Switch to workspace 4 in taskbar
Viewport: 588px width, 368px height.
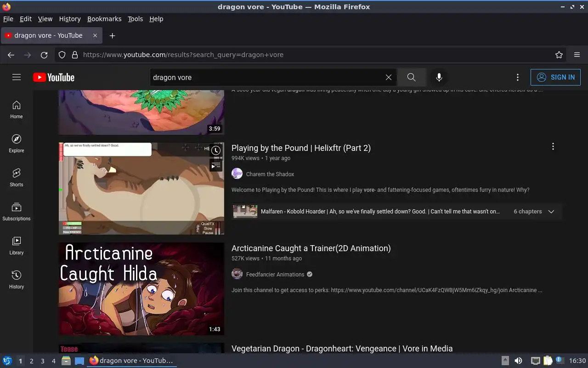(53, 361)
